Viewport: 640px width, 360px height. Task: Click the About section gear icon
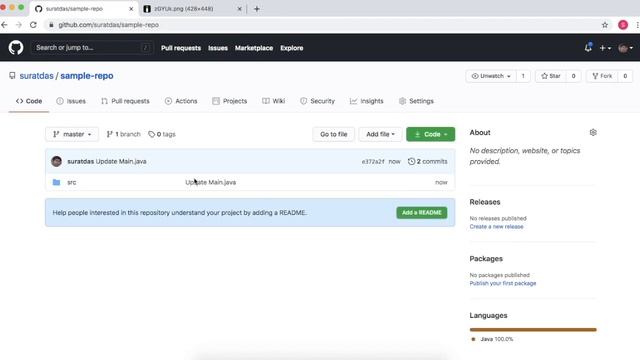[593, 132]
